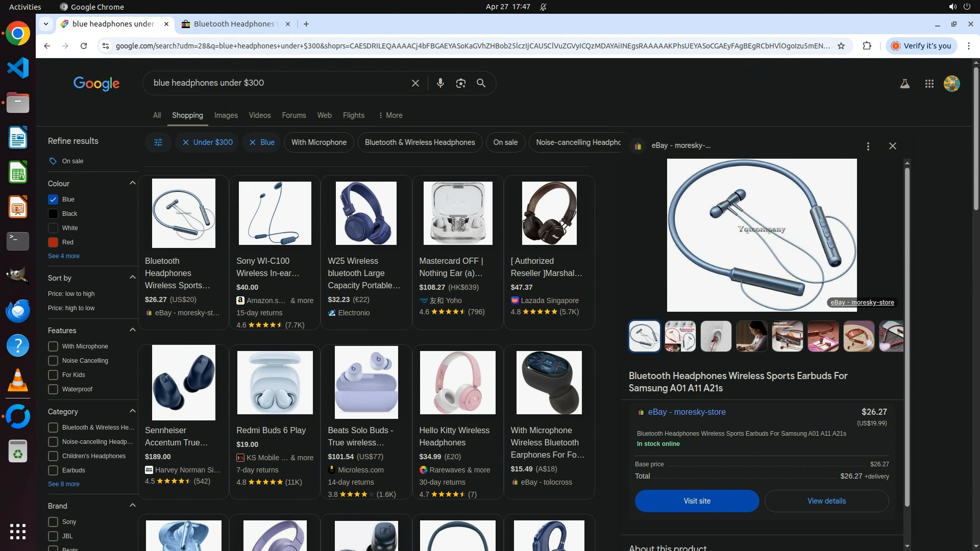Open product panel three-dot options menu
Screen dimensions: 980x551
coord(868,146)
